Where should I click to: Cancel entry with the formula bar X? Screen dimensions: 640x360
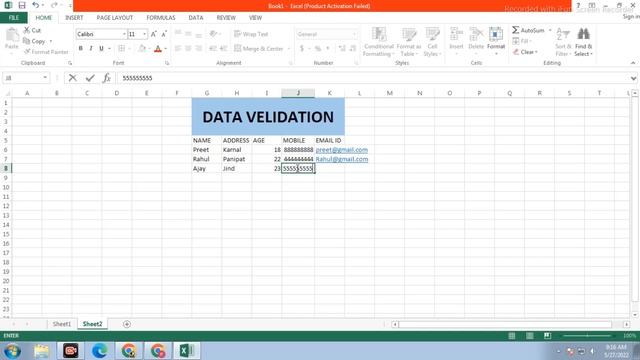[x=73, y=78]
